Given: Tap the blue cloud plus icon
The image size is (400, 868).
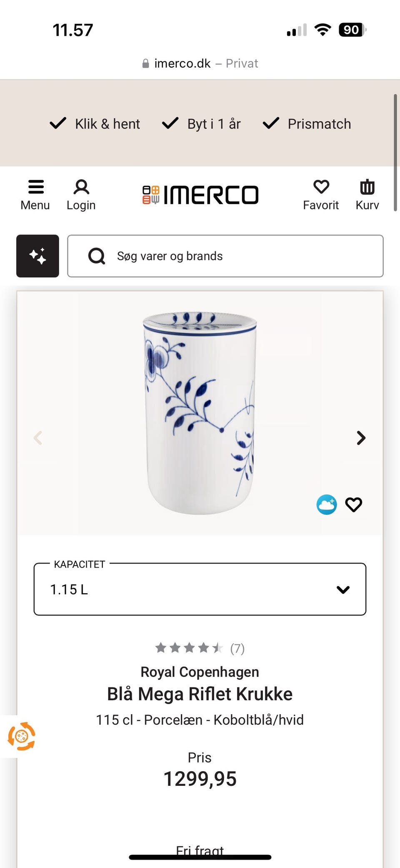Looking at the screenshot, I should pos(327,505).
